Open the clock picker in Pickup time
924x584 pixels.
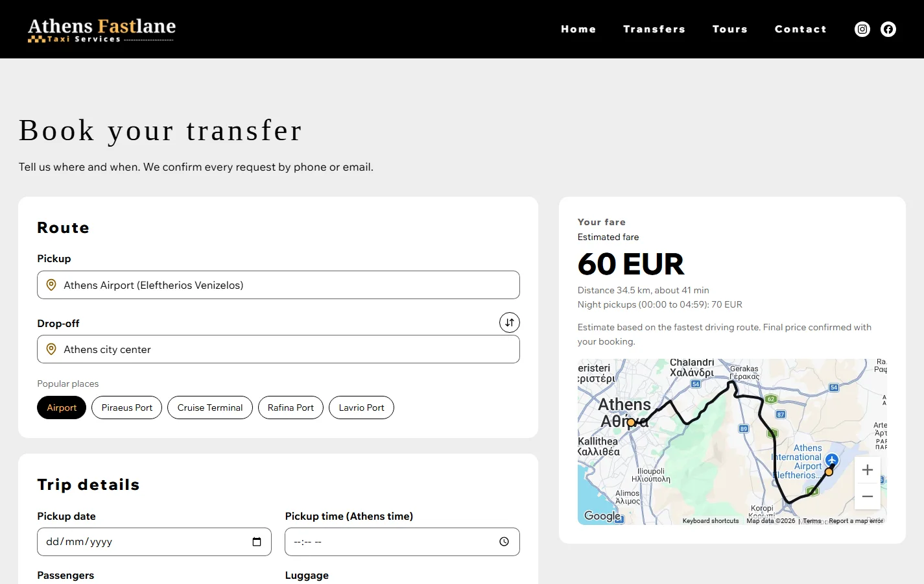coord(504,542)
